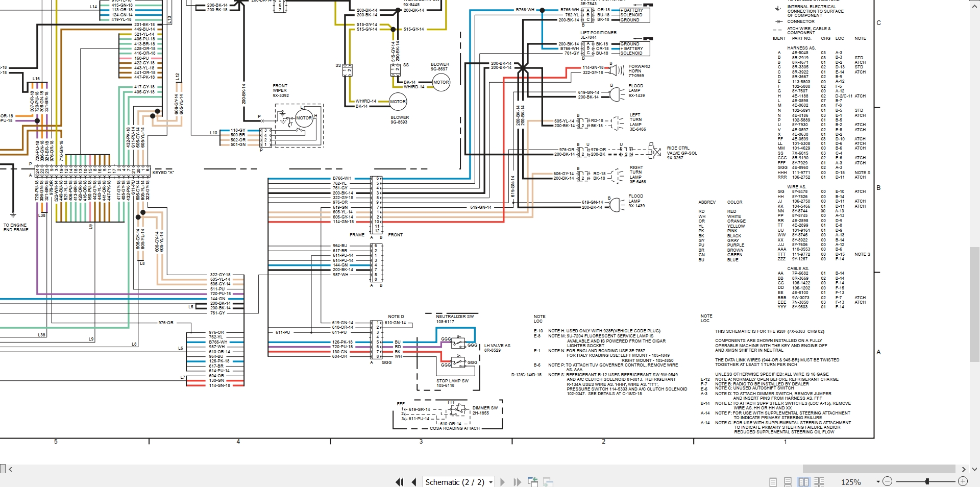This screenshot has width=980, height=487.
Task: Open the Schematic (2 / 2) page selector
Action: (x=459, y=482)
